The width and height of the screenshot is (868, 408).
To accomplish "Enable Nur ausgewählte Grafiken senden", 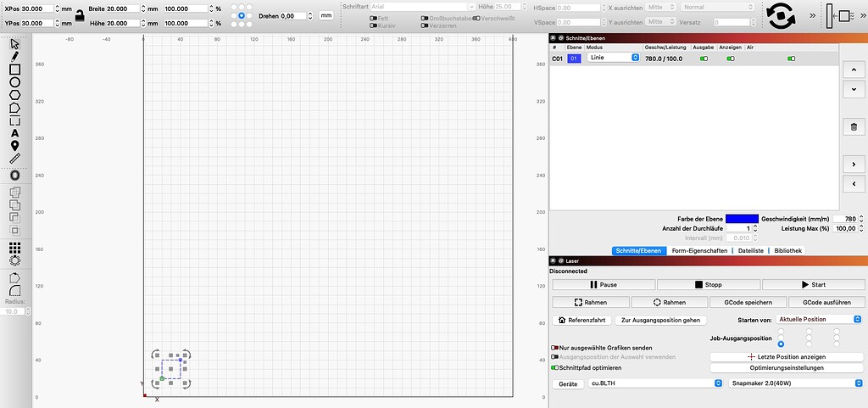I will coord(554,349).
